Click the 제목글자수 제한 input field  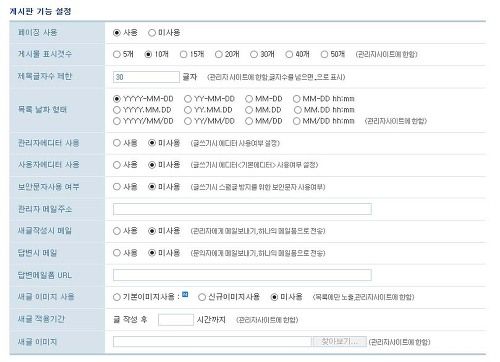(146, 77)
